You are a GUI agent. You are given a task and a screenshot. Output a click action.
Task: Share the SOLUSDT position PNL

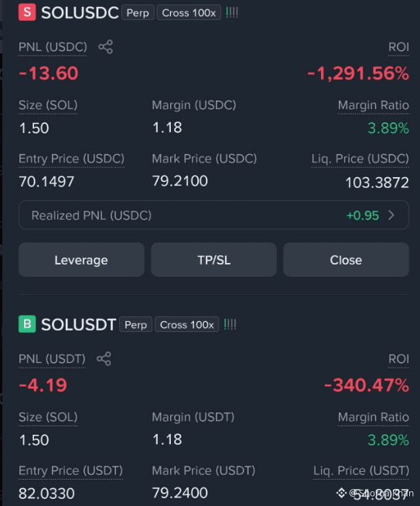click(x=104, y=359)
